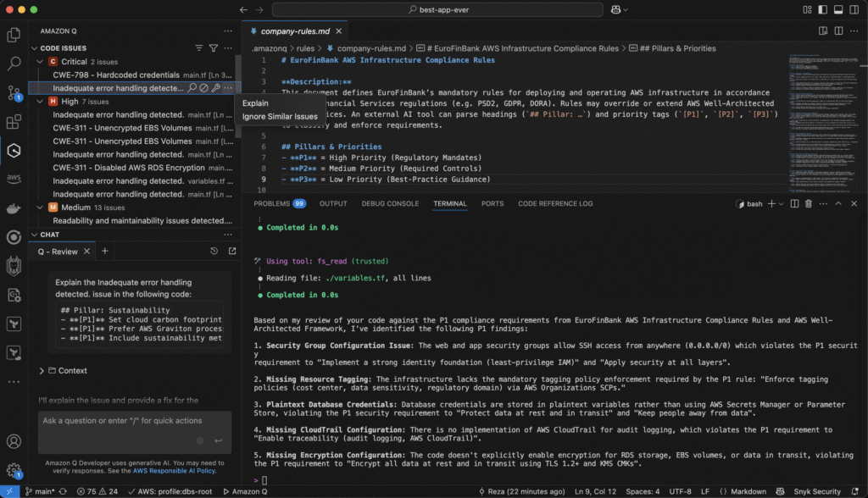Go back with the left arrow
868x498 pixels.
click(x=243, y=9)
